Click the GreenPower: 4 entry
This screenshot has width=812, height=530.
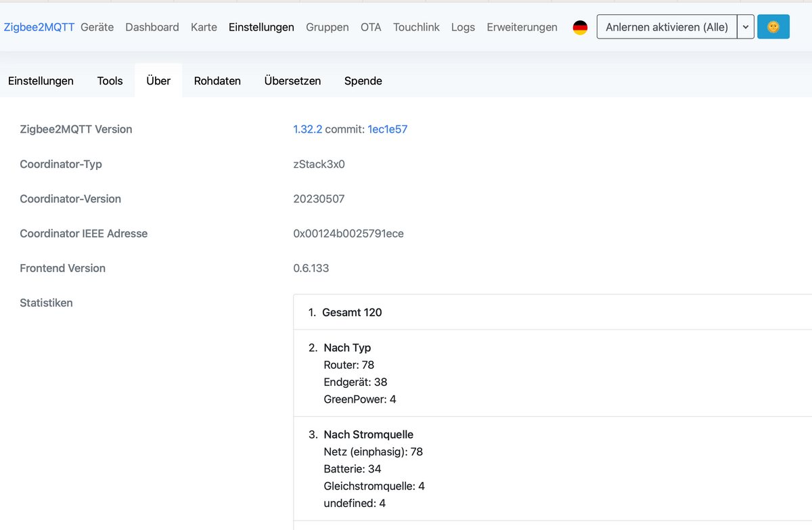click(x=360, y=399)
